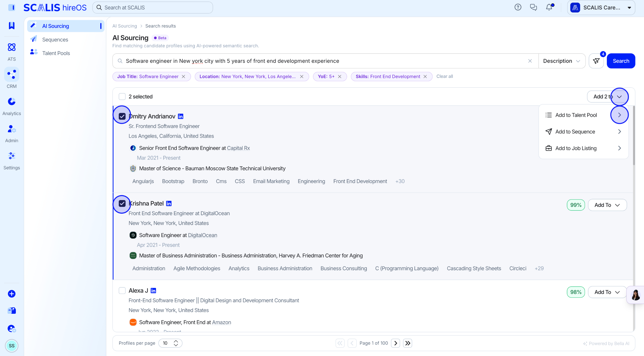Open the notifications bell
This screenshot has height=356, width=644.
(x=549, y=7)
